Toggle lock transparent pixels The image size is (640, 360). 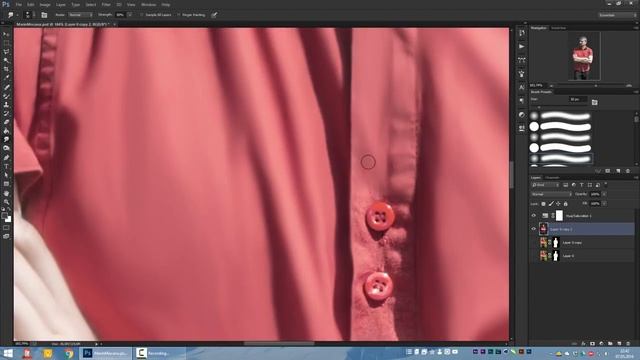click(x=543, y=203)
